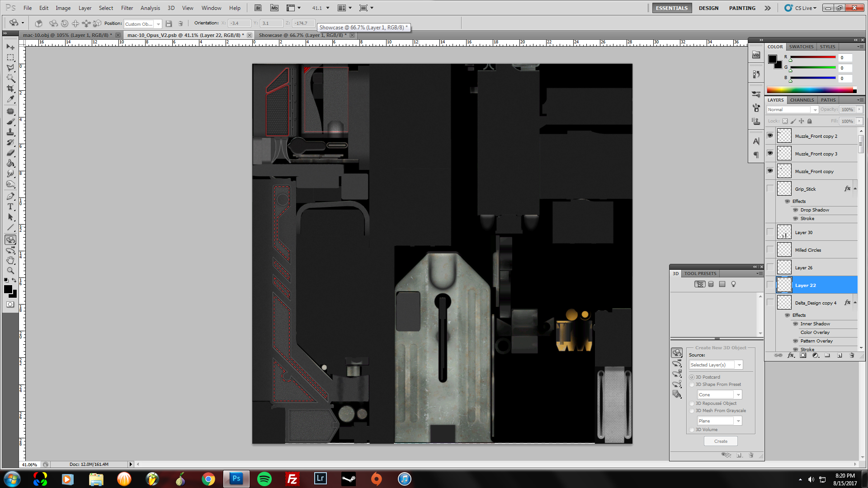
Task: Select the 3D Shape From Preset option
Action: click(692, 385)
